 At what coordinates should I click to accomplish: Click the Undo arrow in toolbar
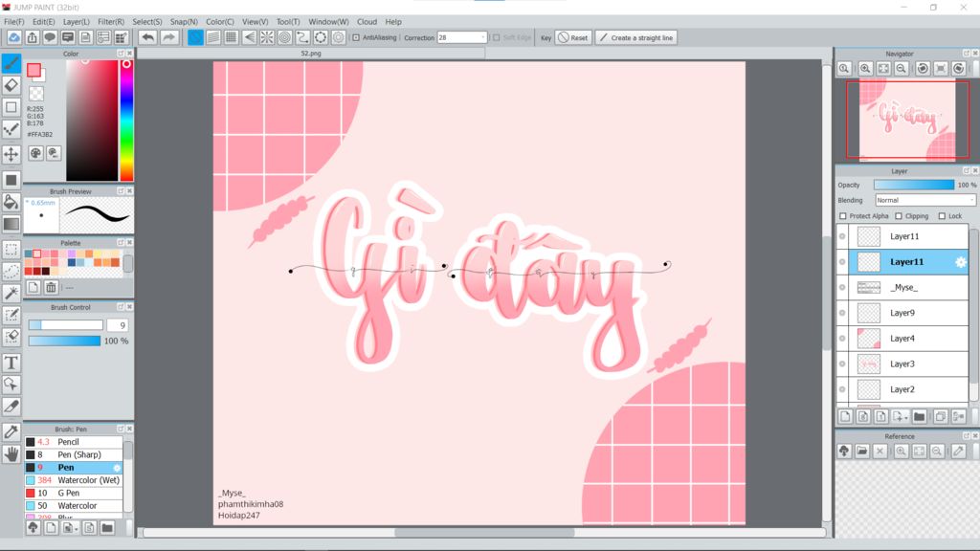click(147, 37)
